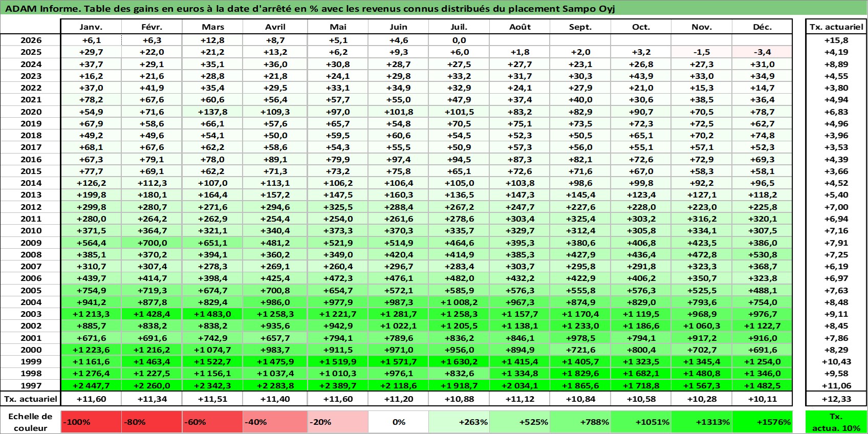Click the top-right 'Tx. actuariel' column header

[836, 27]
